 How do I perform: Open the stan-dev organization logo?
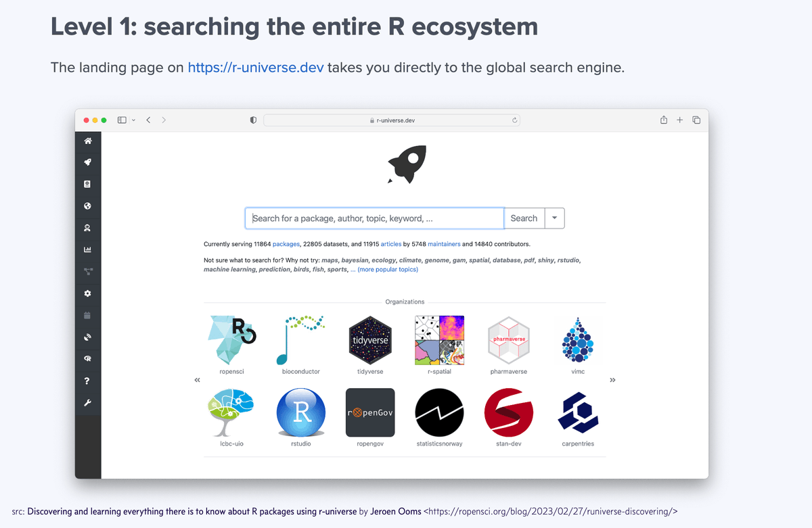pos(509,412)
